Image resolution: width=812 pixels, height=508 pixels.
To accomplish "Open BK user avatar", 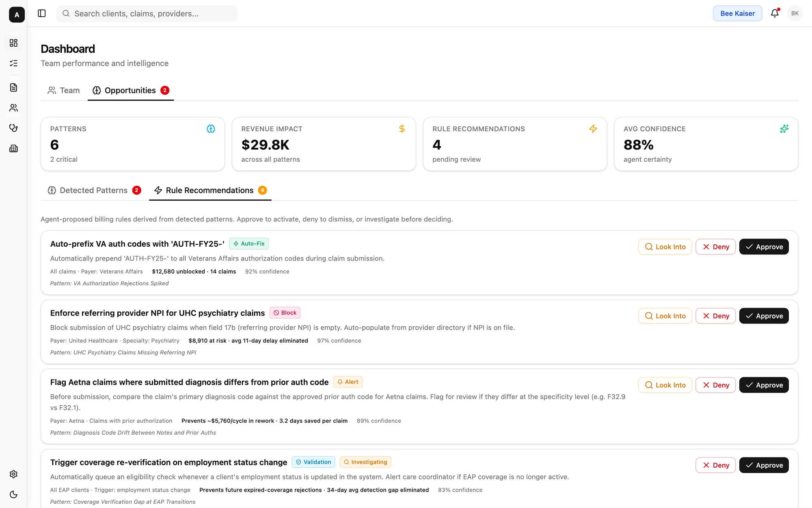I will 795,13.
